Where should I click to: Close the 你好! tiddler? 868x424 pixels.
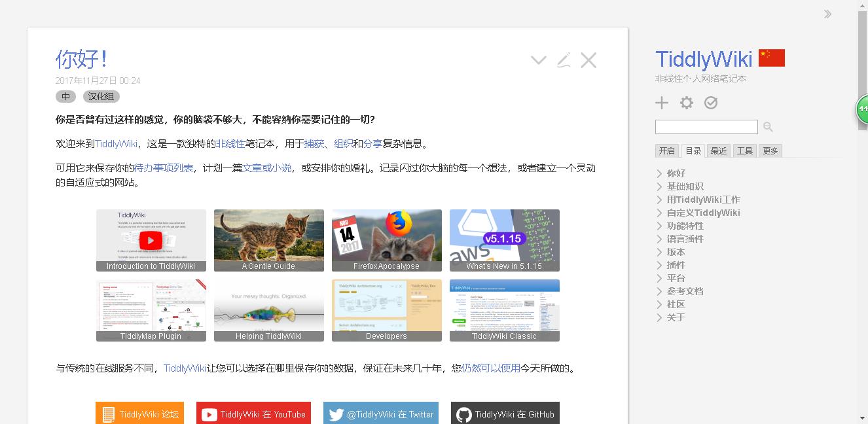[x=588, y=60]
